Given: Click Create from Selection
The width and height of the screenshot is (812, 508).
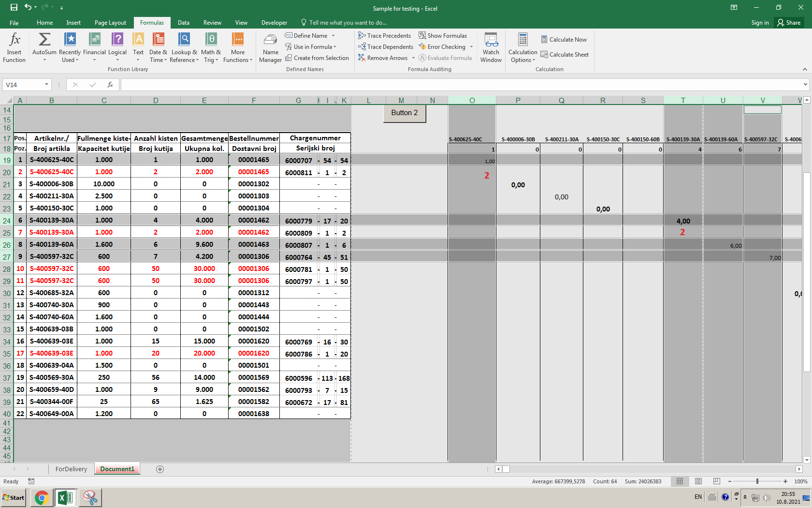Looking at the screenshot, I should click(317, 58).
